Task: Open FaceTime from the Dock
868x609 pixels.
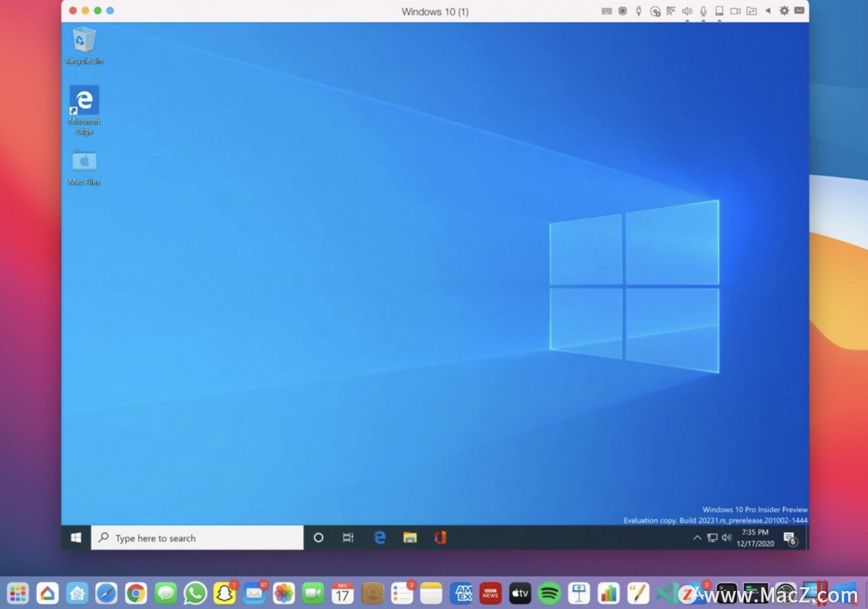Action: pos(313,594)
